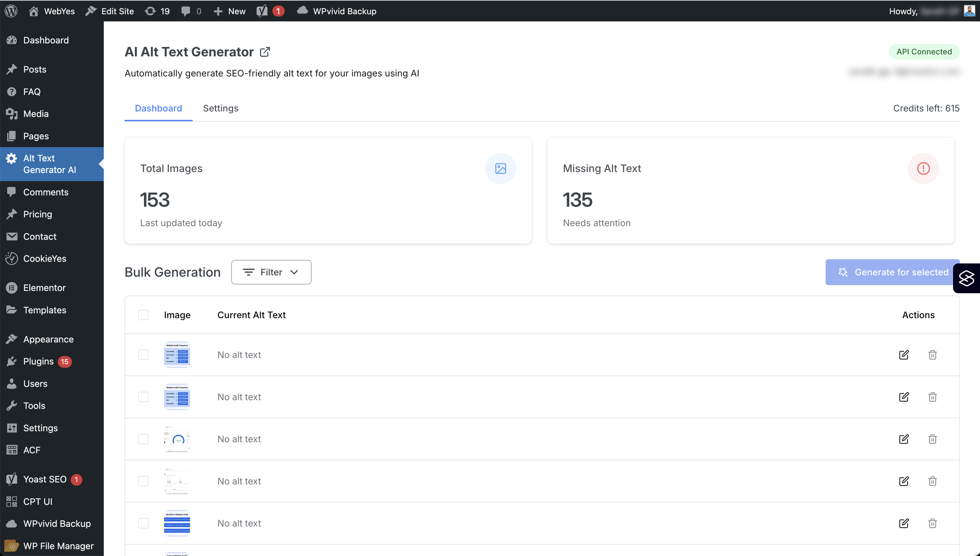Click the third row gauge thumbnail

(177, 439)
